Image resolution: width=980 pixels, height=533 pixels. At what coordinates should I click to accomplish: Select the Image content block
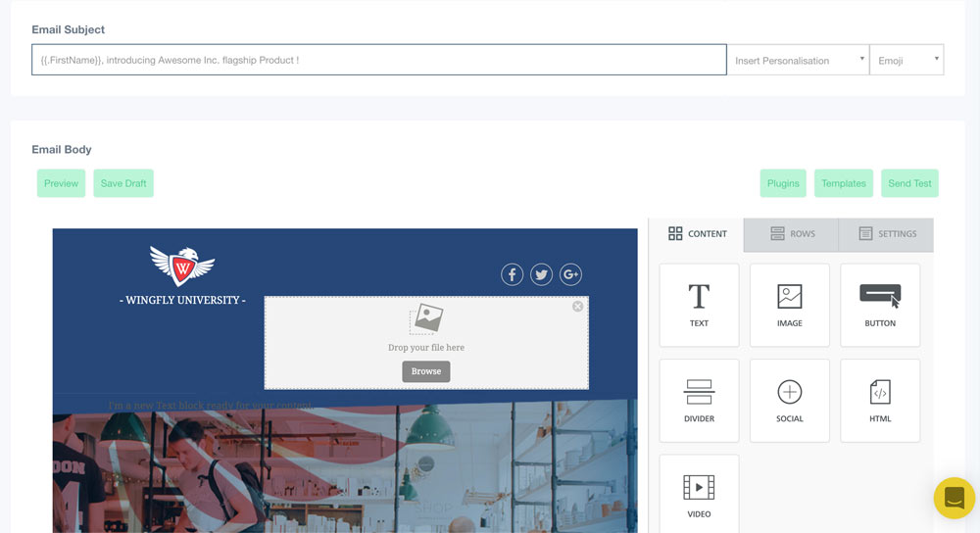(789, 305)
